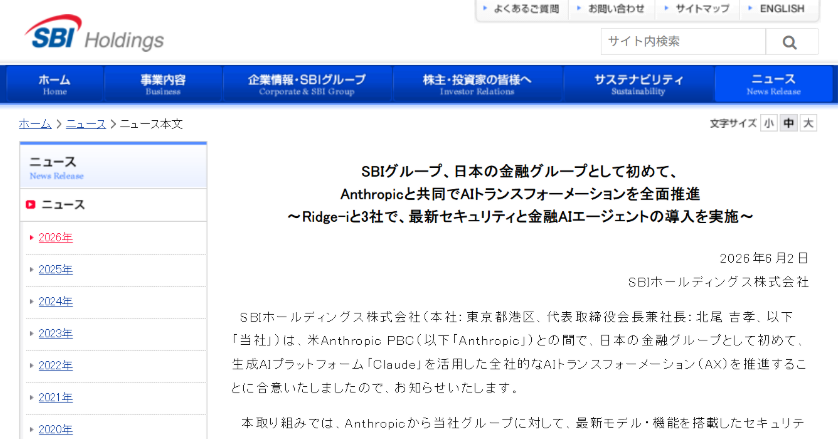Click the 文字サイズ label
Image resolution: width=840 pixels, height=439 pixels.
[733, 124]
